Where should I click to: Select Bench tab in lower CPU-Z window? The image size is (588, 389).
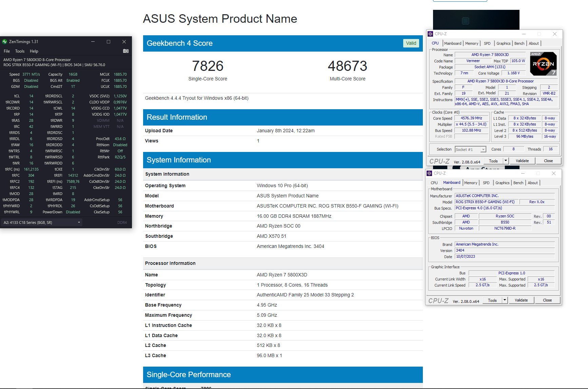pos(518,183)
